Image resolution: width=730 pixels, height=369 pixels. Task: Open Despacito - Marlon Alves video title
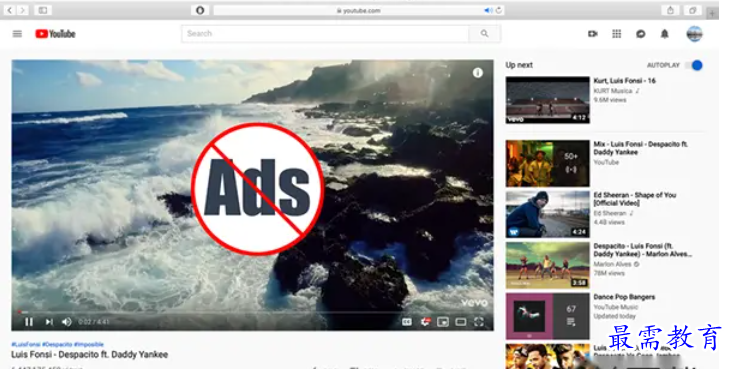tap(642, 250)
